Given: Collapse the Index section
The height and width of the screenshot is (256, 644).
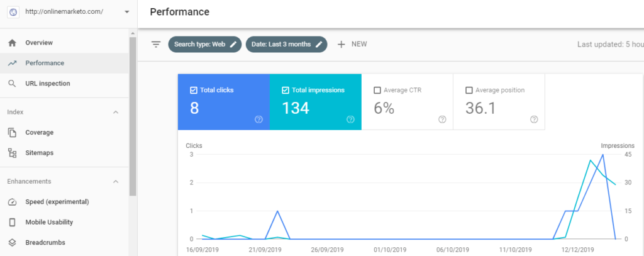Looking at the screenshot, I should pyautogui.click(x=116, y=112).
